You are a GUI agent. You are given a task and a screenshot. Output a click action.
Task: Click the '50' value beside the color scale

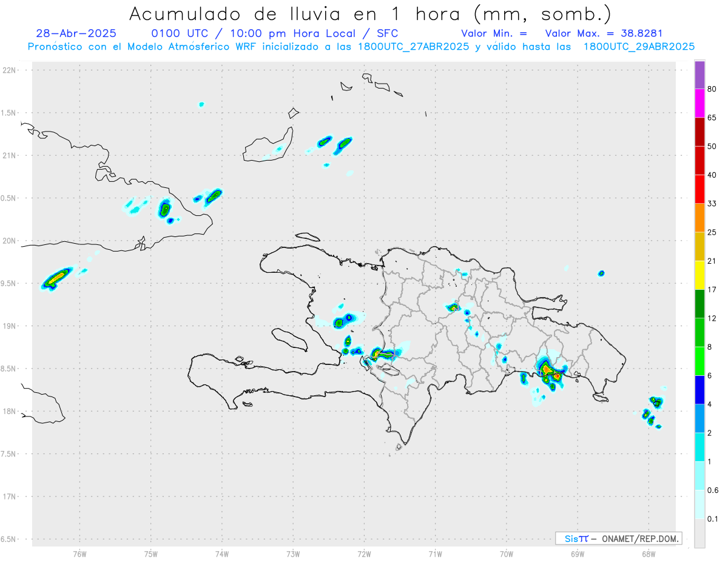click(712, 146)
